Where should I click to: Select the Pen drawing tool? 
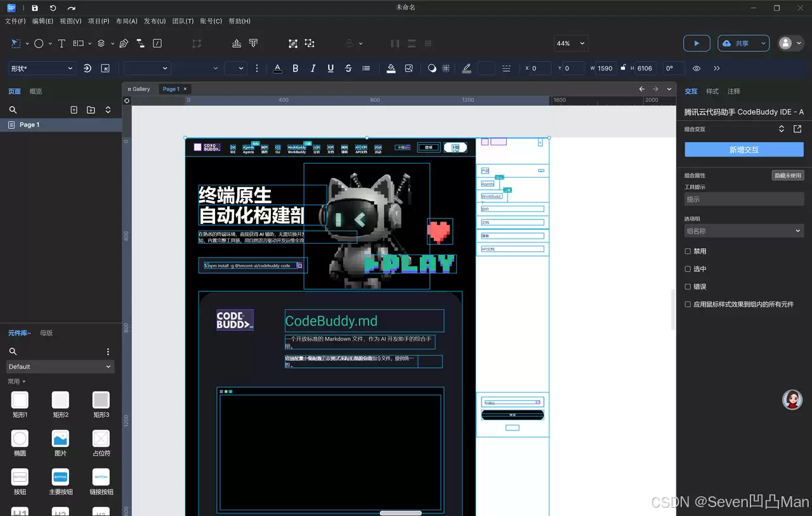tap(124, 43)
